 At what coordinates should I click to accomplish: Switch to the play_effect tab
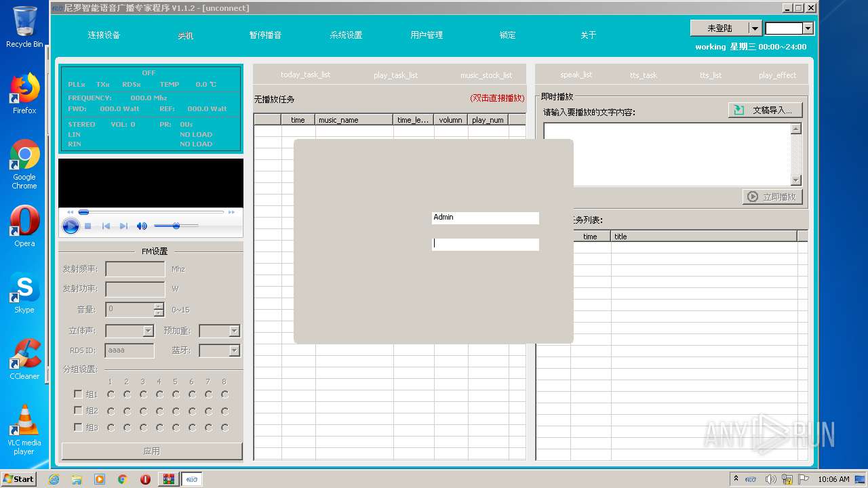pyautogui.click(x=777, y=75)
